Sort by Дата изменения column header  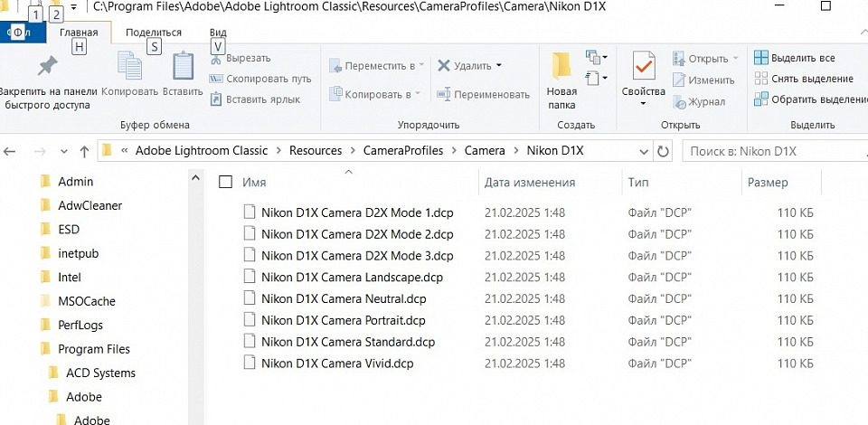pos(530,182)
